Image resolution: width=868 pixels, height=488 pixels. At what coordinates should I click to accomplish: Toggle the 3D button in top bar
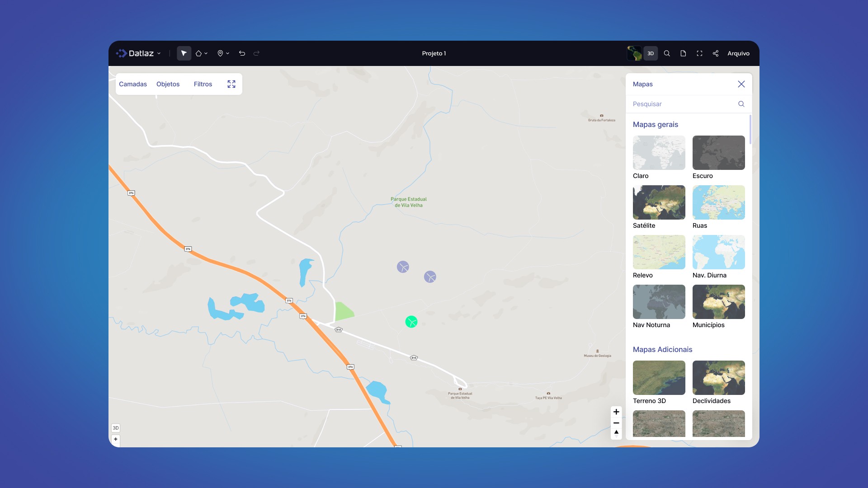point(651,53)
